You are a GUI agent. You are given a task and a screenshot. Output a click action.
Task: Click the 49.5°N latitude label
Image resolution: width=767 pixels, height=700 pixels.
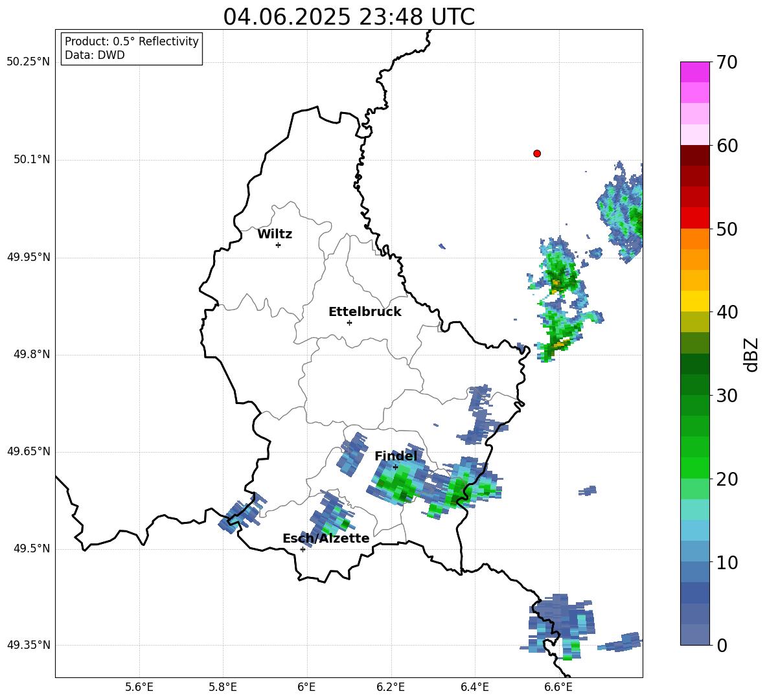point(32,549)
